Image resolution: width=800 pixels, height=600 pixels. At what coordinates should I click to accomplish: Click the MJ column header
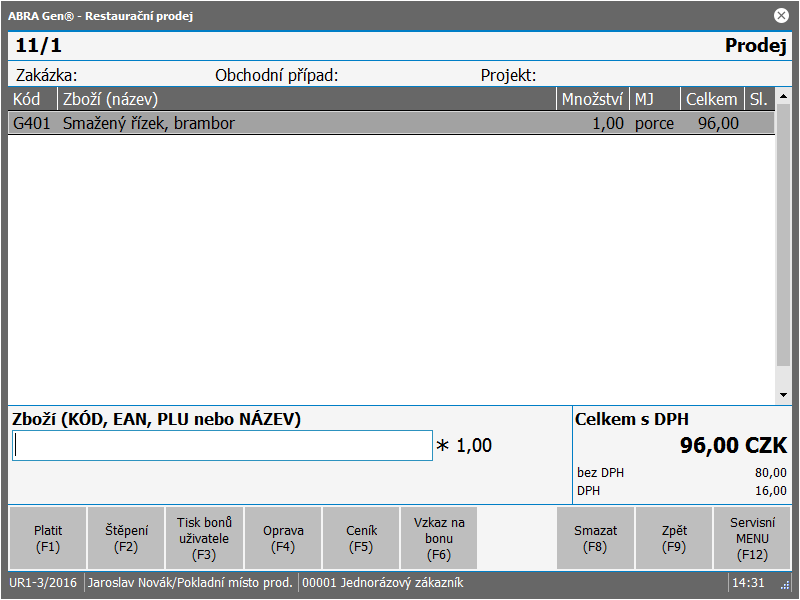654,99
